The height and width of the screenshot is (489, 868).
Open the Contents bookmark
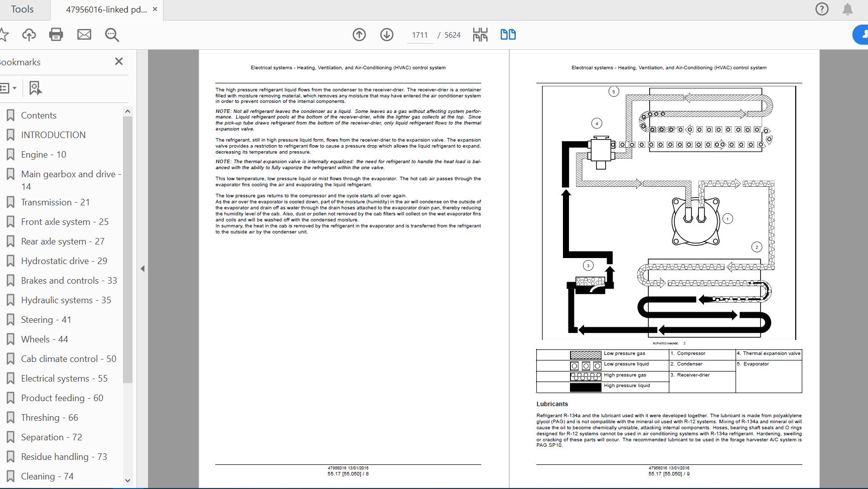point(39,115)
